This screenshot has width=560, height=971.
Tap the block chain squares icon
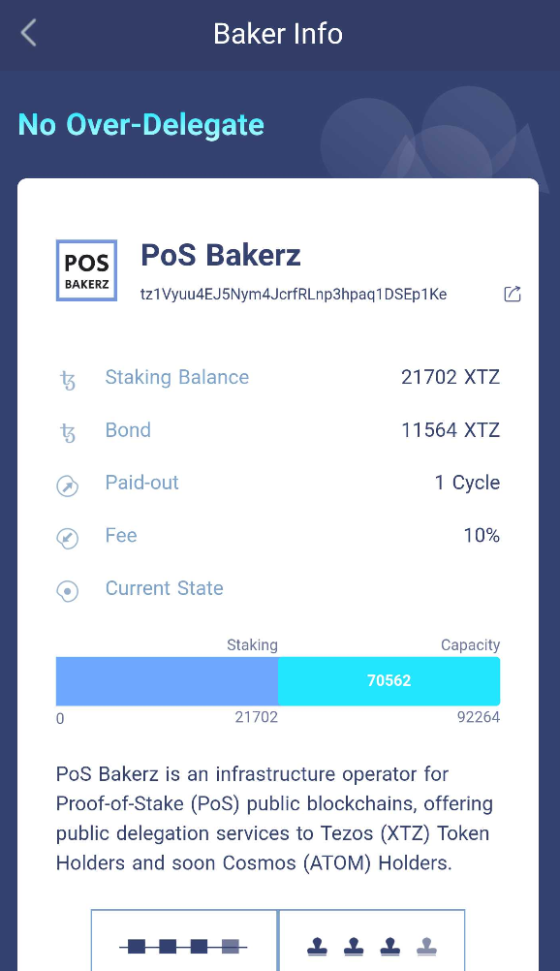[x=183, y=946]
